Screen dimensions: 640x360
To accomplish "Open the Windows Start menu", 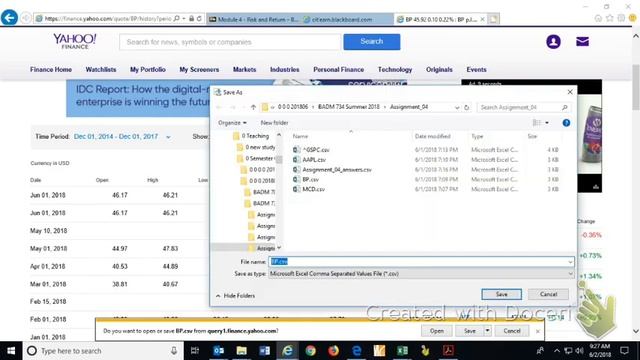I will tap(11, 351).
